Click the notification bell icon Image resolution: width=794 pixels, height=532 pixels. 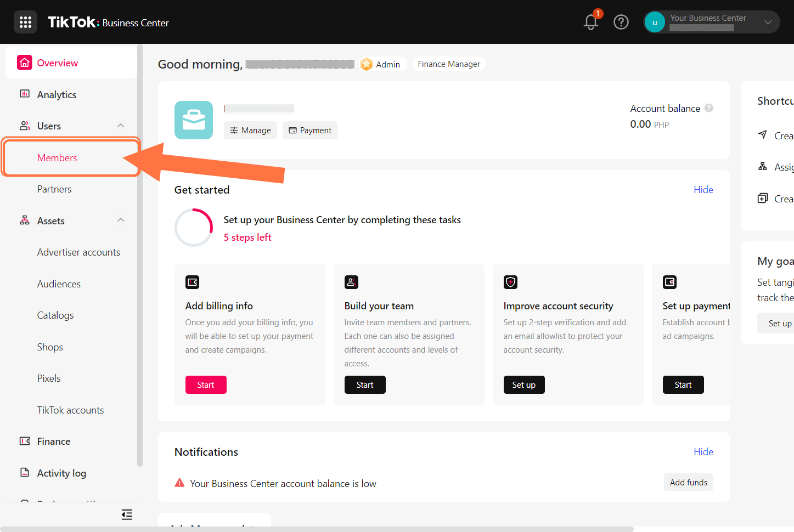(590, 22)
